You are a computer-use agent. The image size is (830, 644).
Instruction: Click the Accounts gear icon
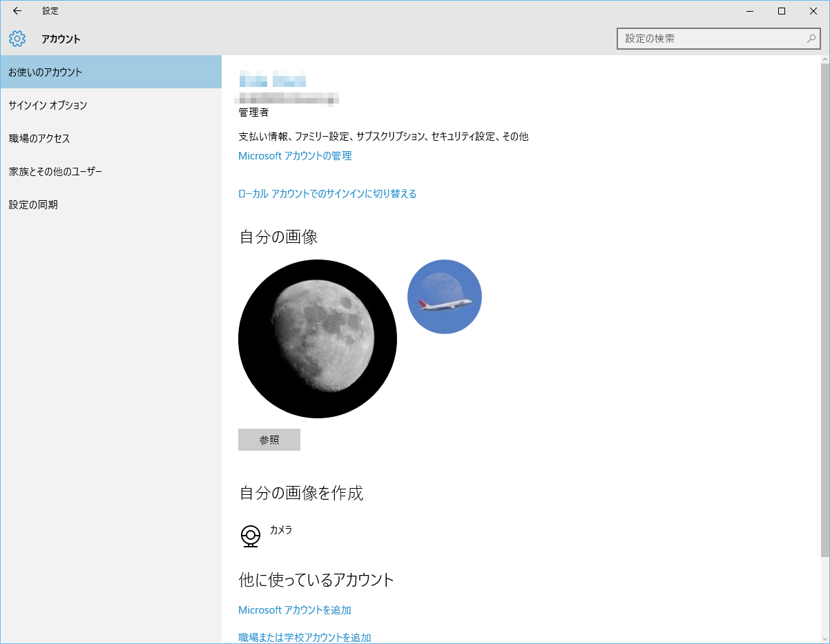pos(17,39)
